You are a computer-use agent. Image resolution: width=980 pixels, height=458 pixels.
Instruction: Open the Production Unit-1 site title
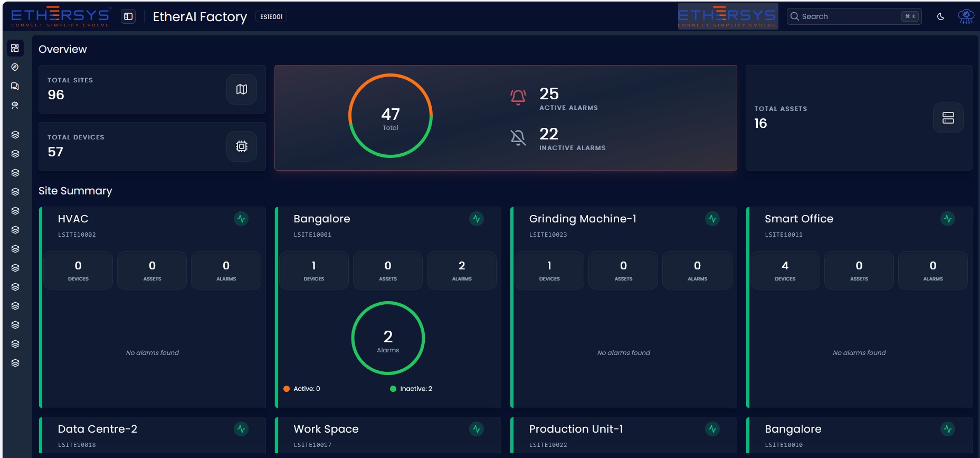click(576, 429)
